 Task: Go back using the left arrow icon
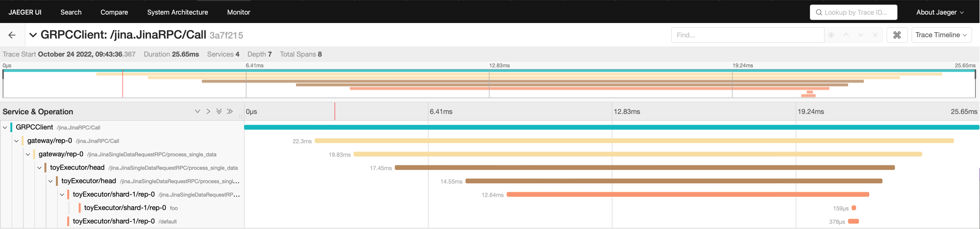coord(12,35)
